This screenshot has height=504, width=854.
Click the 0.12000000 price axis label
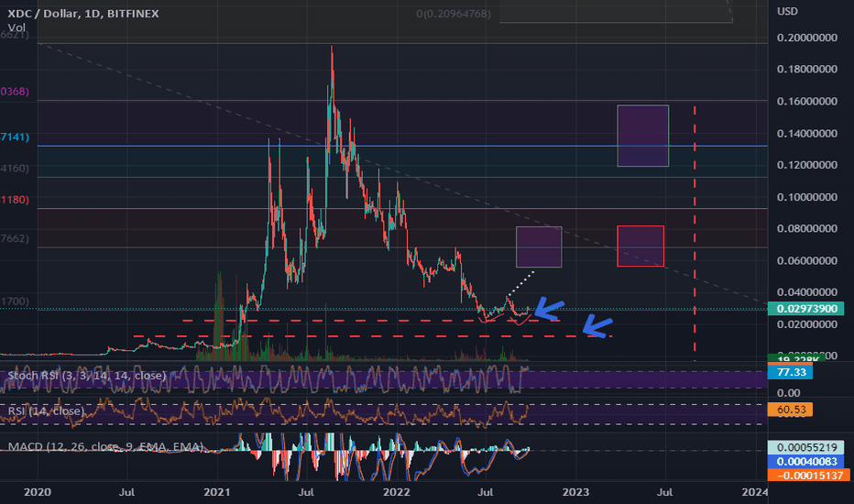click(807, 165)
